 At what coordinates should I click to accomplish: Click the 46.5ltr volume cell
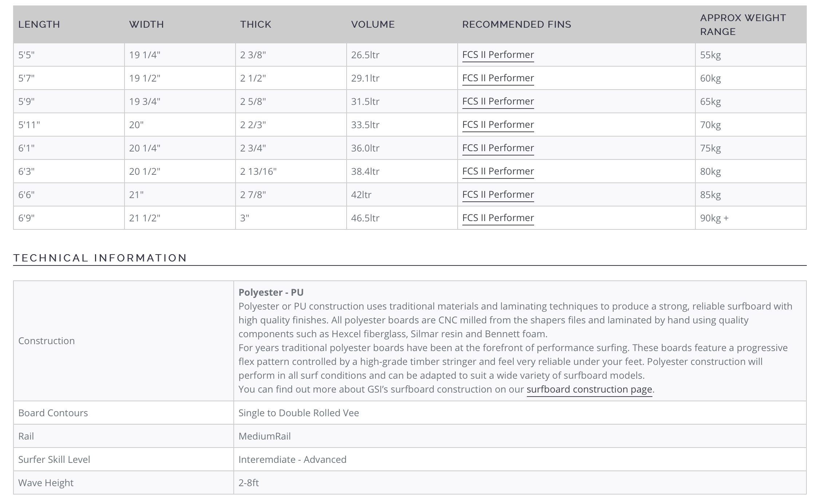tap(402, 218)
